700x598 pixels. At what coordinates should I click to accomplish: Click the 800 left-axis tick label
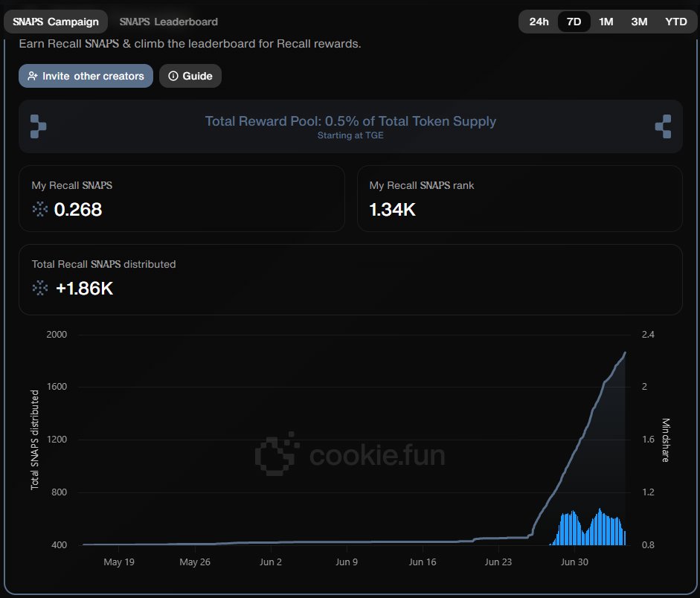click(59, 492)
